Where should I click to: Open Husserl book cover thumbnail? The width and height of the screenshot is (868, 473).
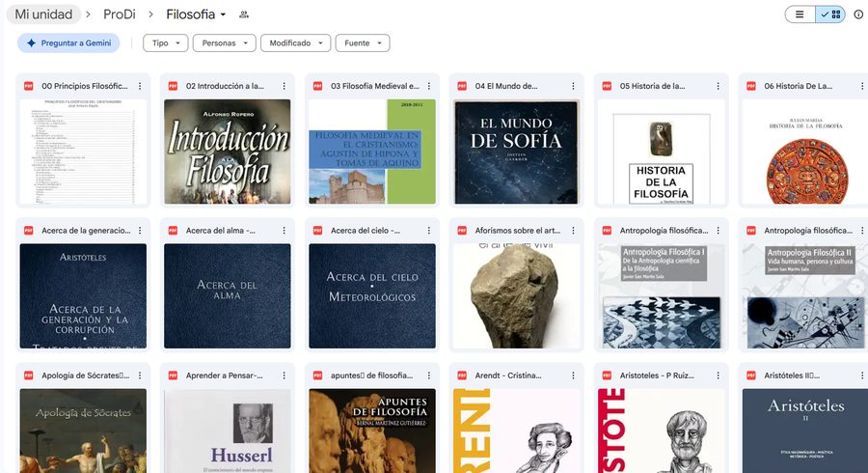coord(228,431)
